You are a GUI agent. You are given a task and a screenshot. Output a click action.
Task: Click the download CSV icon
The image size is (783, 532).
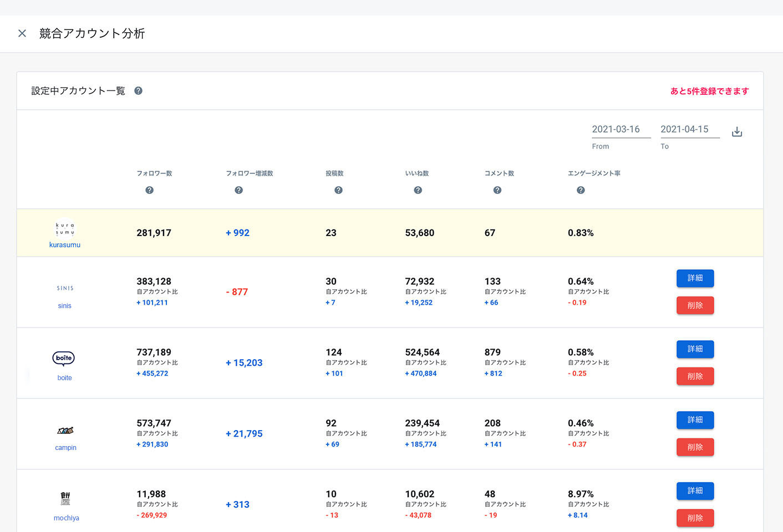coord(736,132)
